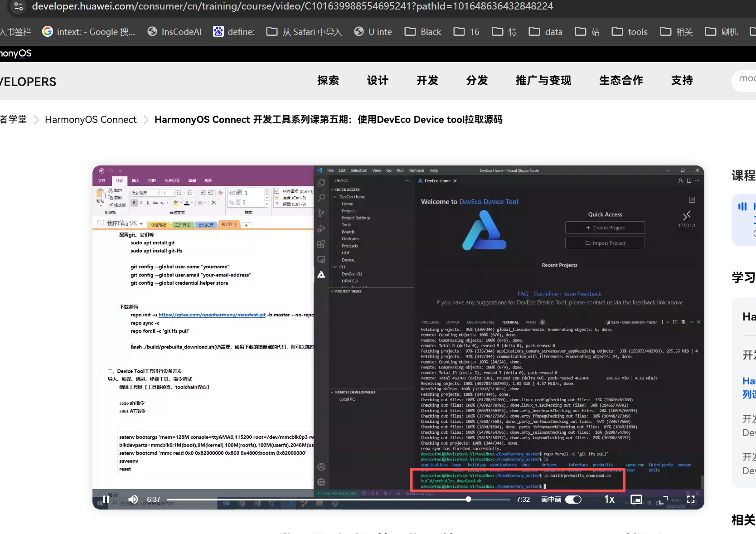Click the video progress bar track
The image size is (756, 534).
338,499
